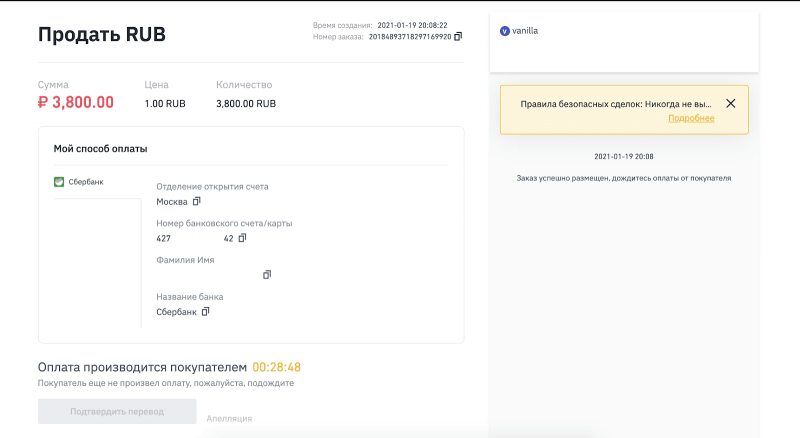Click the red ₽ 3,800.00 amount
Viewport: 800px width, 438px height.
tap(76, 102)
